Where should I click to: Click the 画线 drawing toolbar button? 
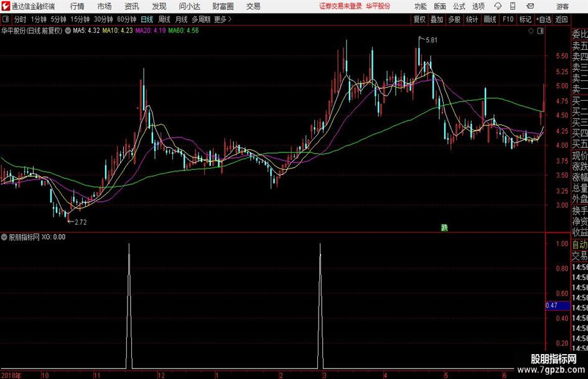click(490, 19)
